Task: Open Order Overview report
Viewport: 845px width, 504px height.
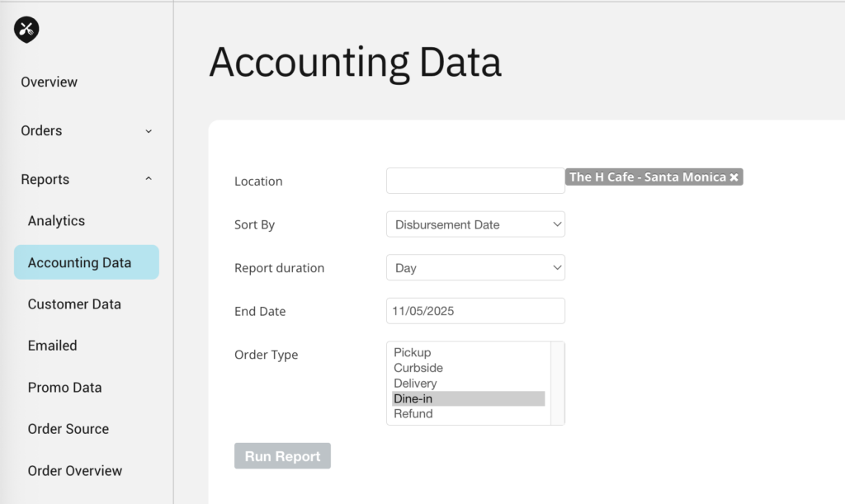Action: coord(74,471)
